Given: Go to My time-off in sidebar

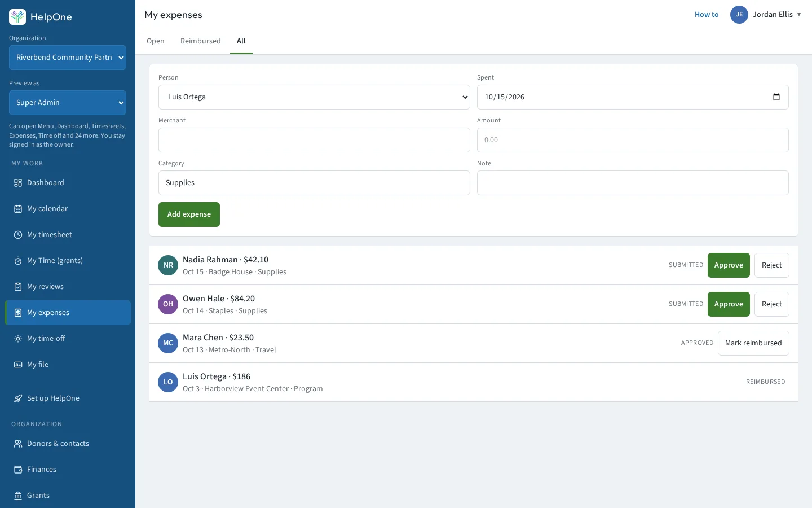Looking at the screenshot, I should (x=68, y=339).
